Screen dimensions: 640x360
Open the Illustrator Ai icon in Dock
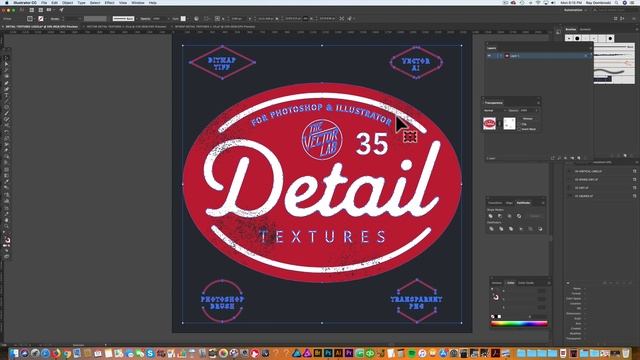338,353
